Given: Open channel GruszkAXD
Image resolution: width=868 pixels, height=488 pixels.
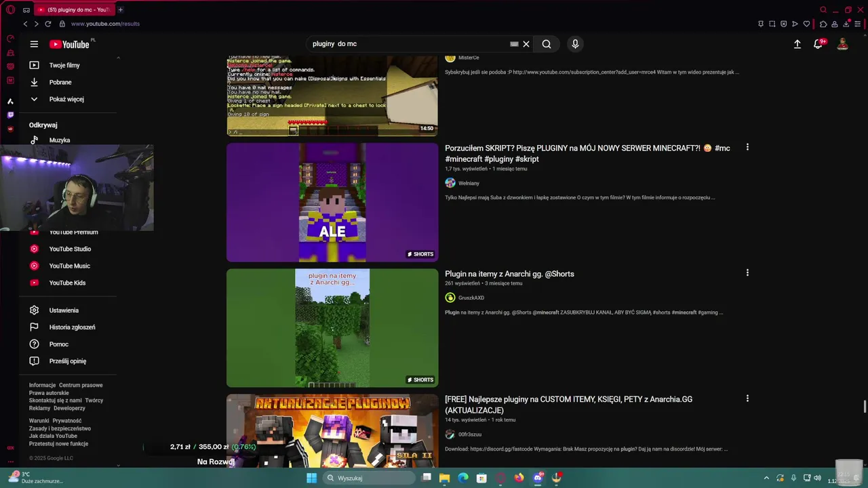Looking at the screenshot, I should coord(471,298).
